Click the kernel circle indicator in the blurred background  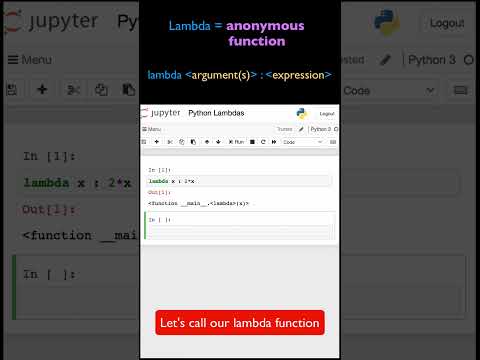pyautogui.click(x=469, y=60)
